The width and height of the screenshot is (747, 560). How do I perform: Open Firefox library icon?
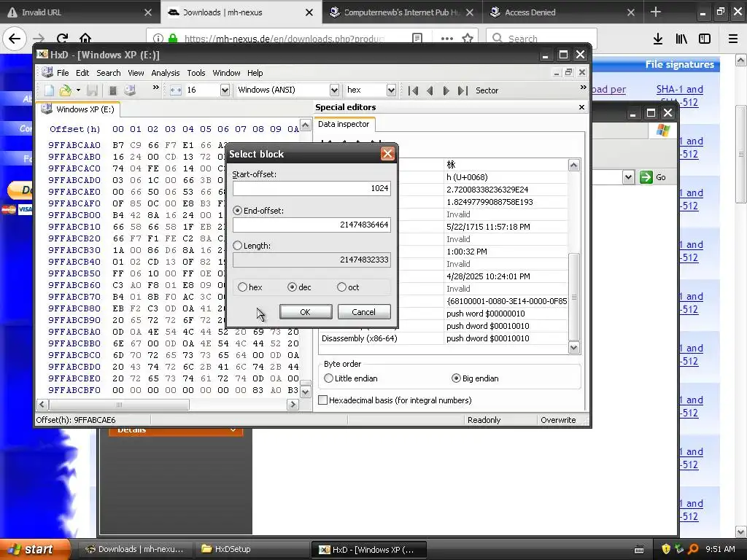point(681,39)
